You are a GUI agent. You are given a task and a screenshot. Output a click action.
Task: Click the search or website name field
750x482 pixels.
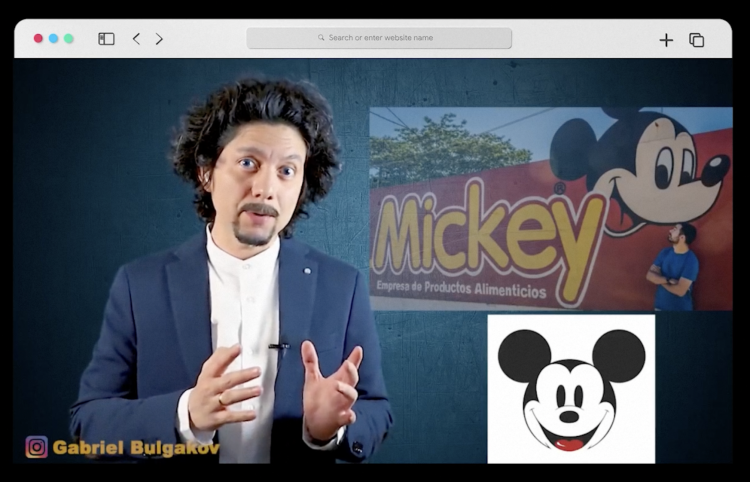[379, 38]
